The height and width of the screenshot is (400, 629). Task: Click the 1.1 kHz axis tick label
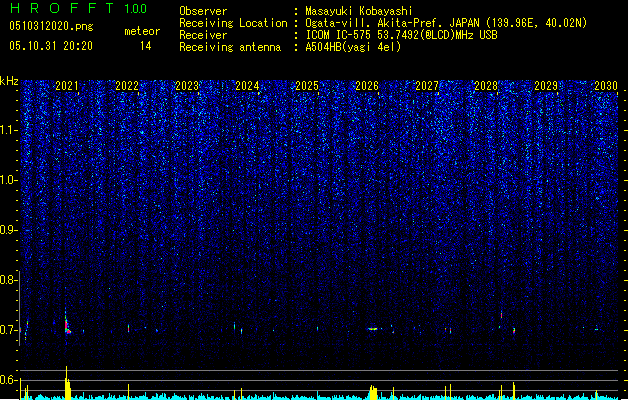[x=8, y=130]
